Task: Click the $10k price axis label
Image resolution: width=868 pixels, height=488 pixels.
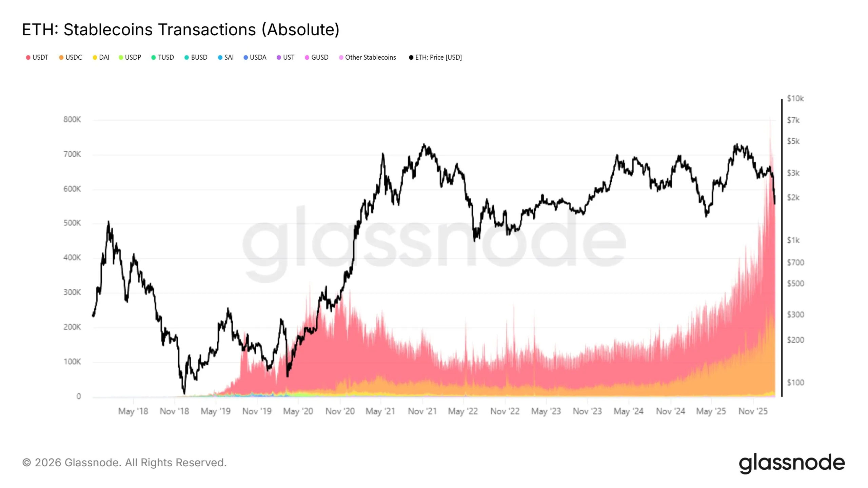Action: 795,99
